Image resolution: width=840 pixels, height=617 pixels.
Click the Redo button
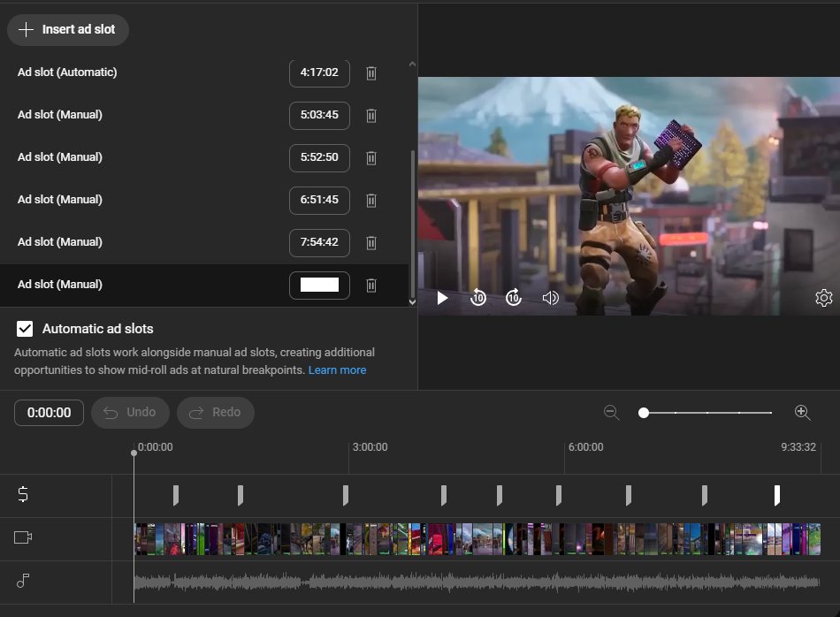[216, 413]
